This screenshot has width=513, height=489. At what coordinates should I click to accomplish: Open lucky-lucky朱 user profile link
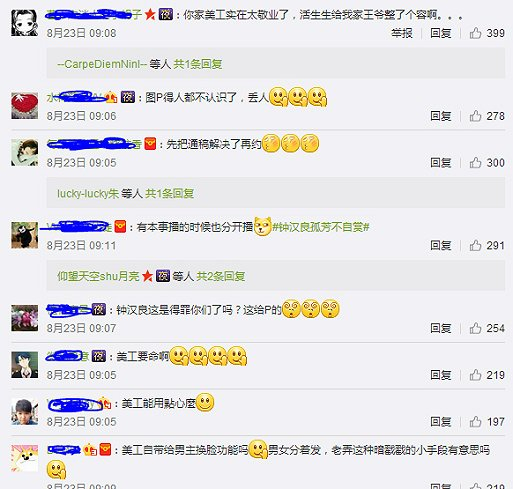(x=88, y=193)
